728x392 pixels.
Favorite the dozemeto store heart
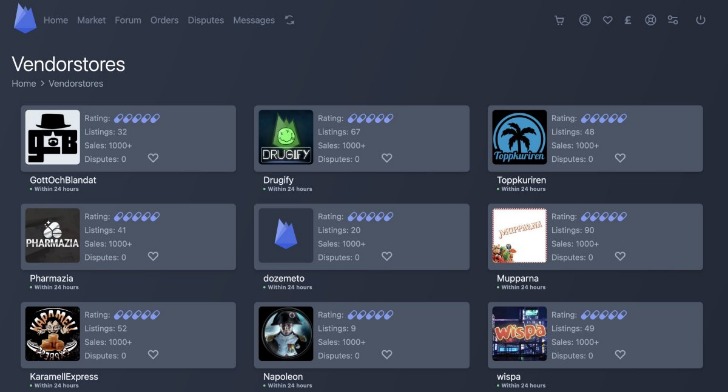click(387, 256)
